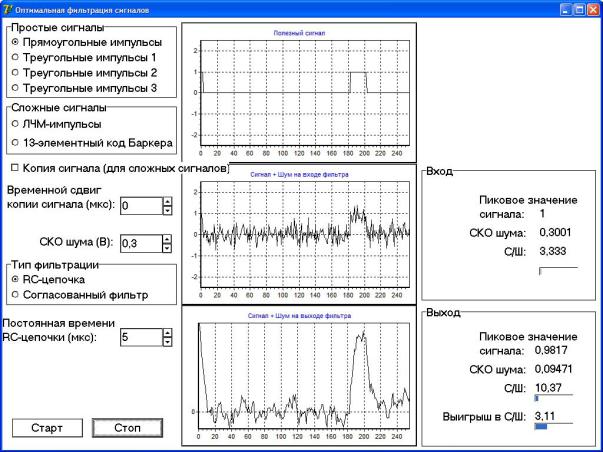This screenshot has width=603, height=452.
Task: Click the Старт button
Action: coord(47,428)
